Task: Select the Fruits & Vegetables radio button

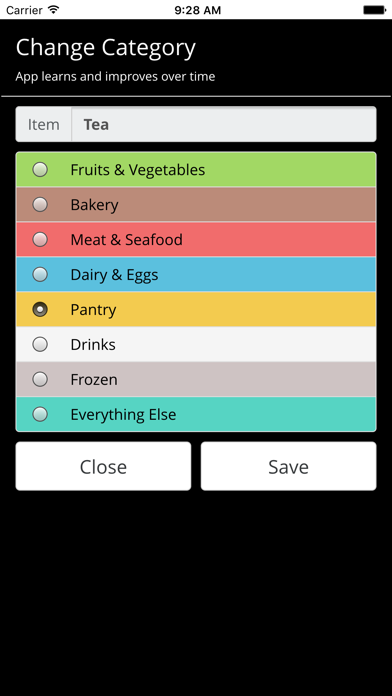Action: [x=40, y=170]
